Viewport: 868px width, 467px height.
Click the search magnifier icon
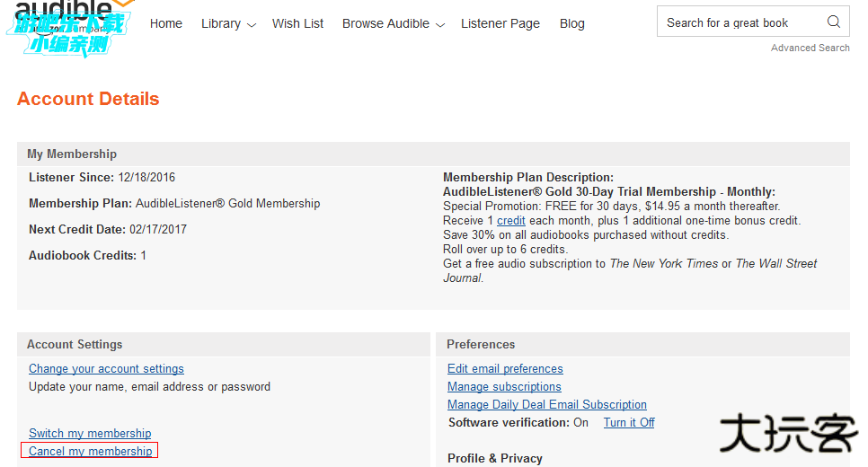pyautogui.click(x=833, y=22)
